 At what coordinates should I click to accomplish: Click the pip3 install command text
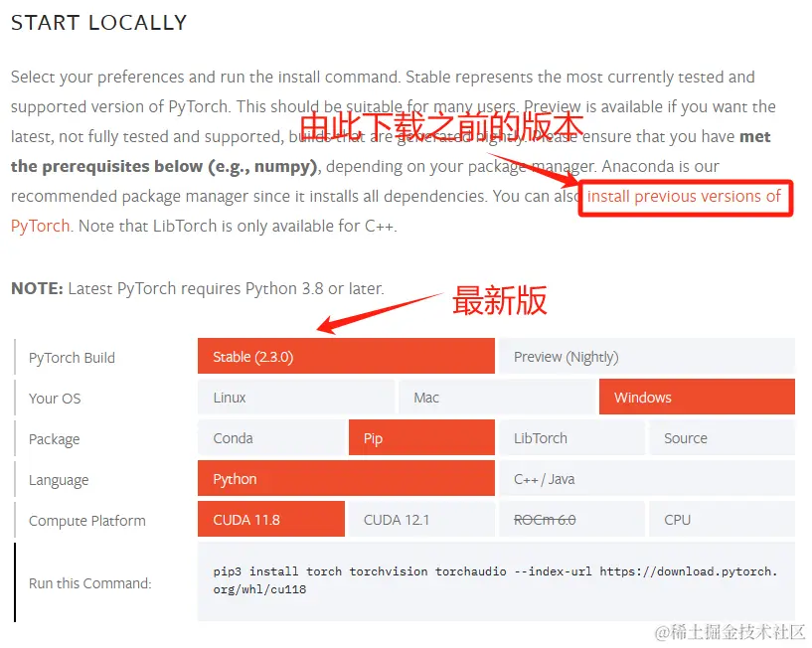[x=495, y=580]
